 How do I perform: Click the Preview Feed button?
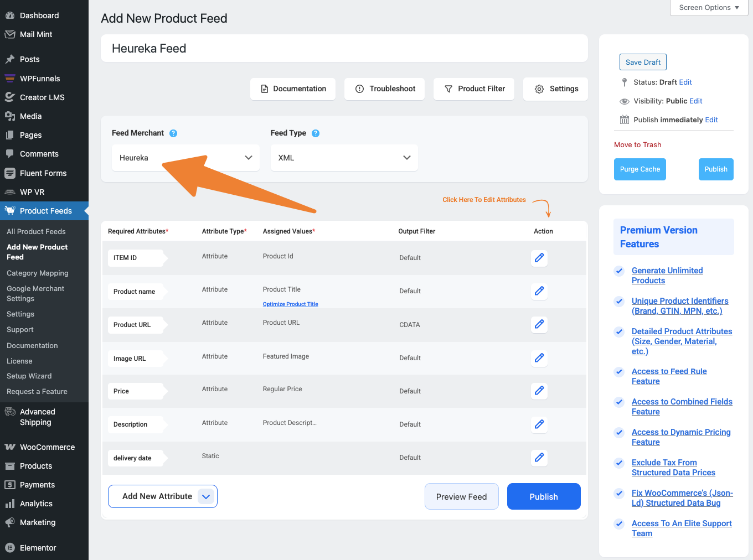pos(461,497)
